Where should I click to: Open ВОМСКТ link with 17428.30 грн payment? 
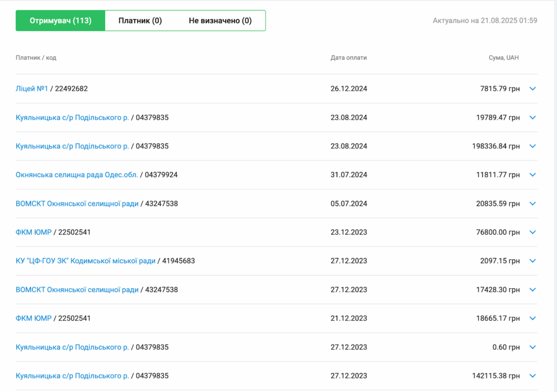(77, 290)
